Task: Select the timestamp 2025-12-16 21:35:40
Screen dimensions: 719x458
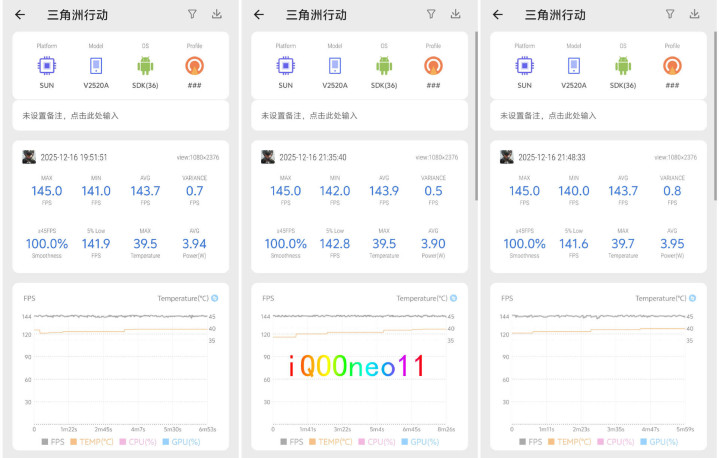Action: pos(313,157)
